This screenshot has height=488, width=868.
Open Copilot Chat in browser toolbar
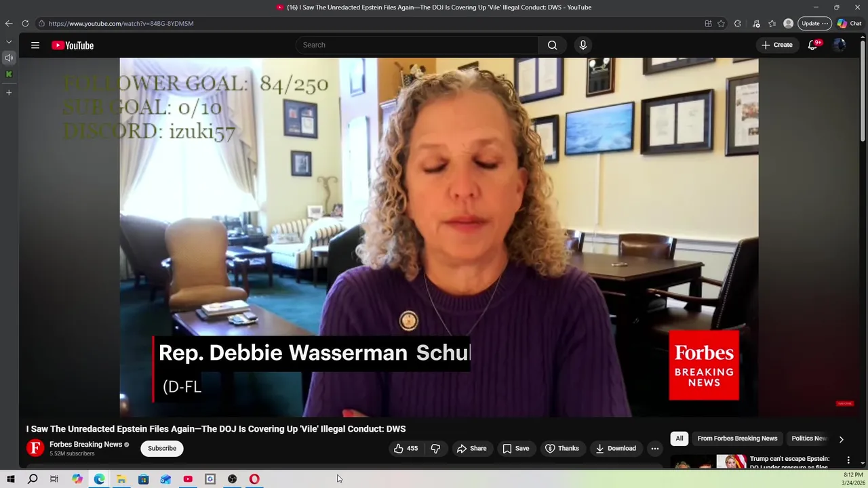[x=849, y=24]
